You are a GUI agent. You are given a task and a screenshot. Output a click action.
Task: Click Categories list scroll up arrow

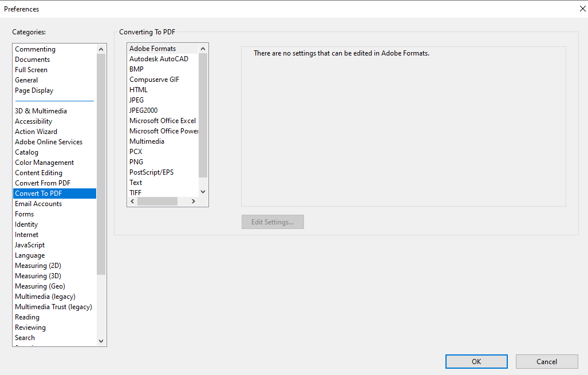[101, 49]
